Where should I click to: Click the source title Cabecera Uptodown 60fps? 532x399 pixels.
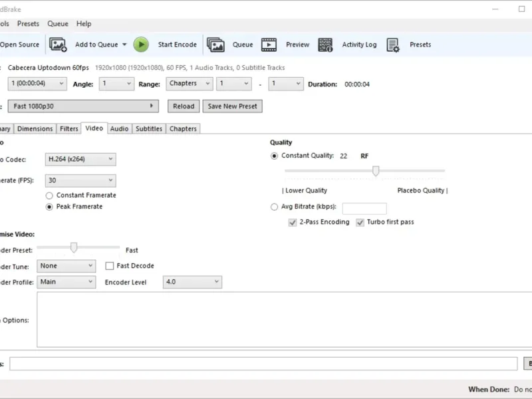tap(48, 68)
